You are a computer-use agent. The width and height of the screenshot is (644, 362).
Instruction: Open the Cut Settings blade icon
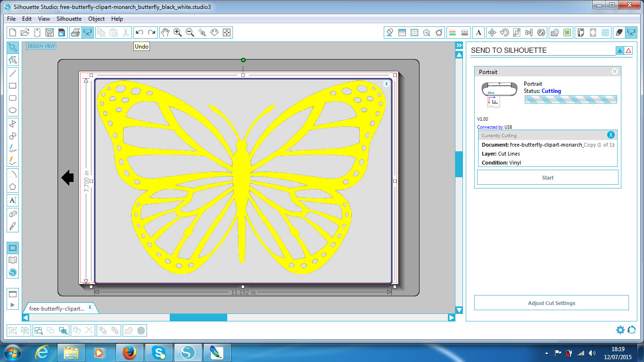click(x=619, y=33)
